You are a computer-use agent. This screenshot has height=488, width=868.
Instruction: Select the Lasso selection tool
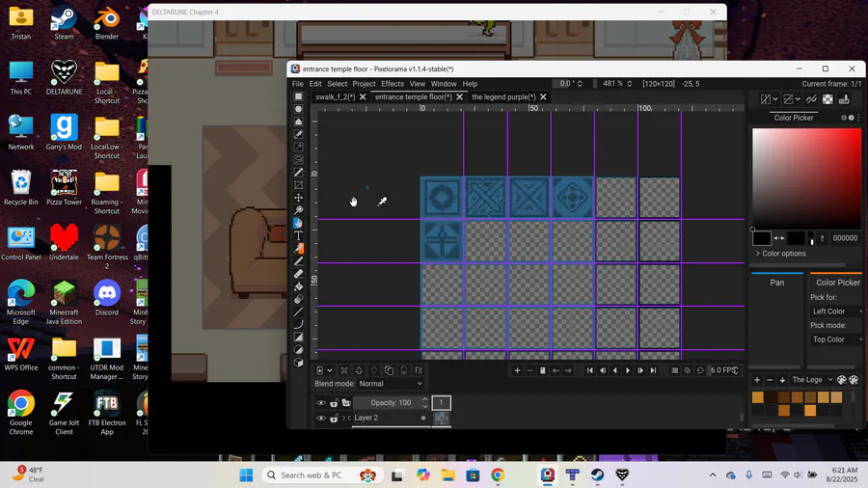tap(298, 159)
